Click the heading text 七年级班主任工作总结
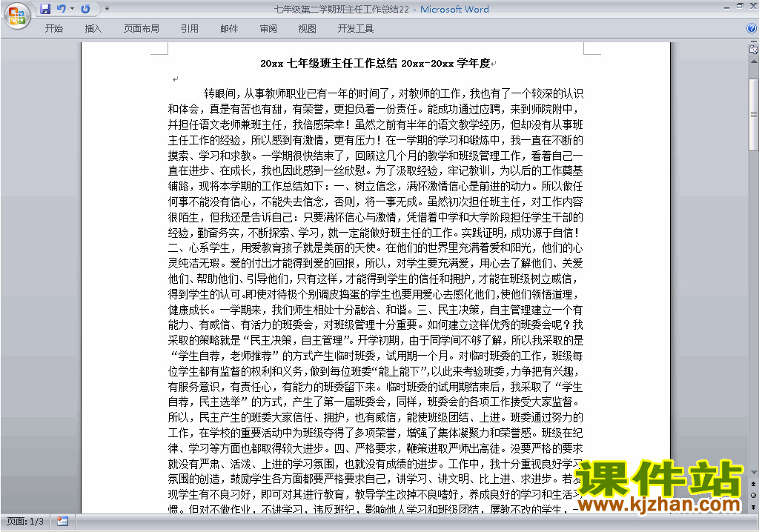Viewport: 759px width, 532px height. tap(342, 64)
